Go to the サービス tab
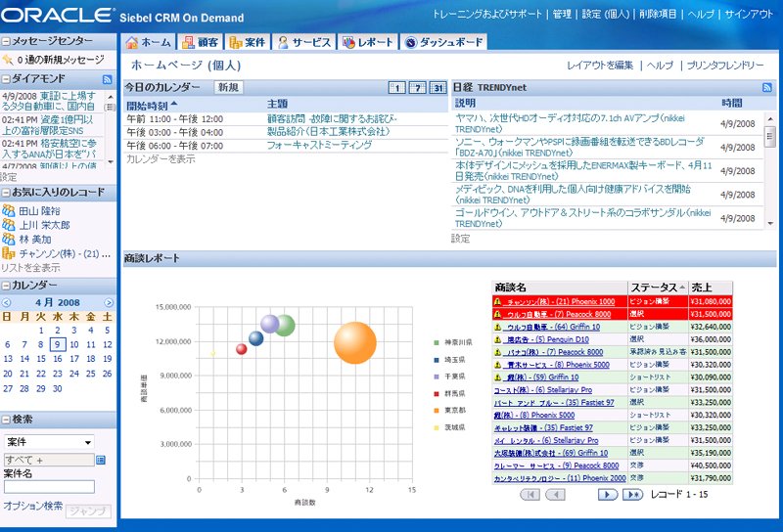Image resolution: width=783 pixels, height=532 pixels. pos(304,42)
